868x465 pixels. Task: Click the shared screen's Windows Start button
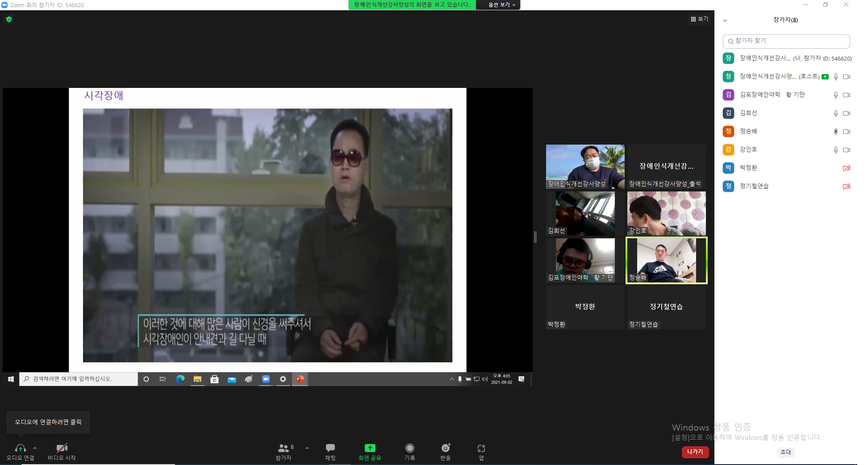point(11,379)
